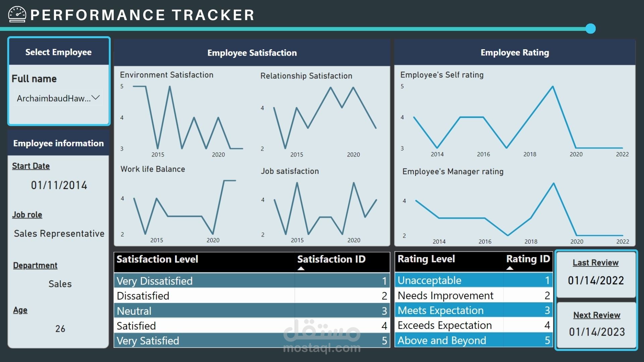Click the Employee Manager Rating chart icon
644x362 pixels.
(x=518, y=208)
